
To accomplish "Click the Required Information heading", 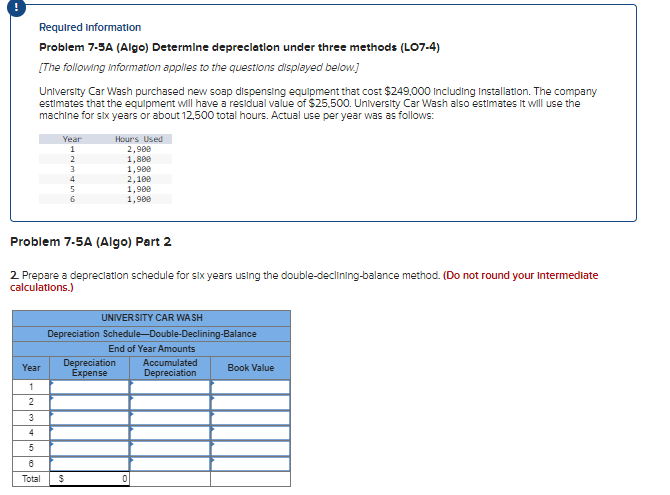I will coord(90,27).
